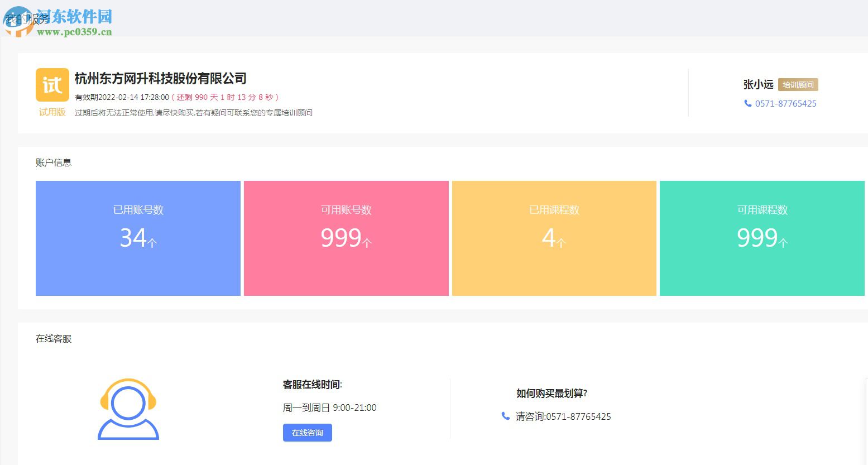Click the 我的服务 page title

click(27, 19)
